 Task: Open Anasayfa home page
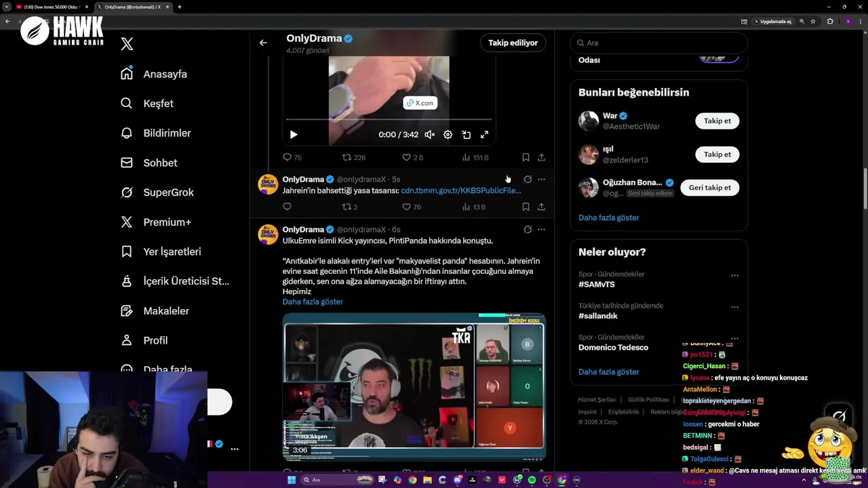click(154, 74)
